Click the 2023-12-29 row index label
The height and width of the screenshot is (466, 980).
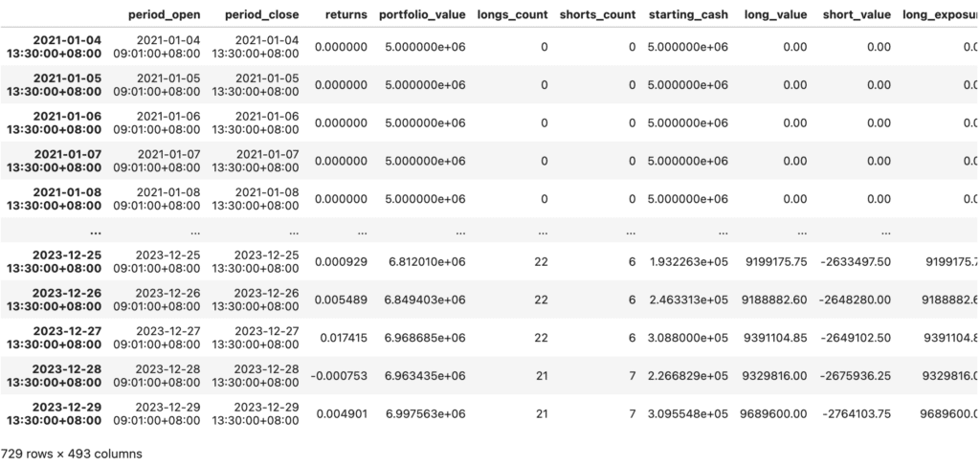(56, 413)
